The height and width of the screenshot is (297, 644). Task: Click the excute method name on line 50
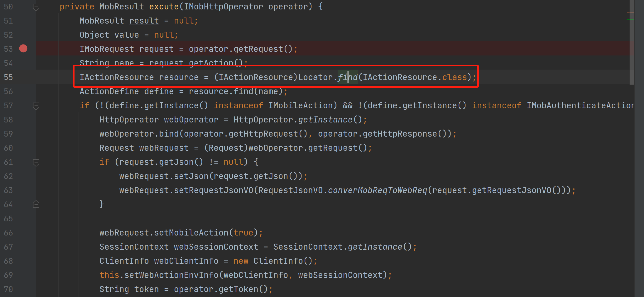pyautogui.click(x=164, y=7)
